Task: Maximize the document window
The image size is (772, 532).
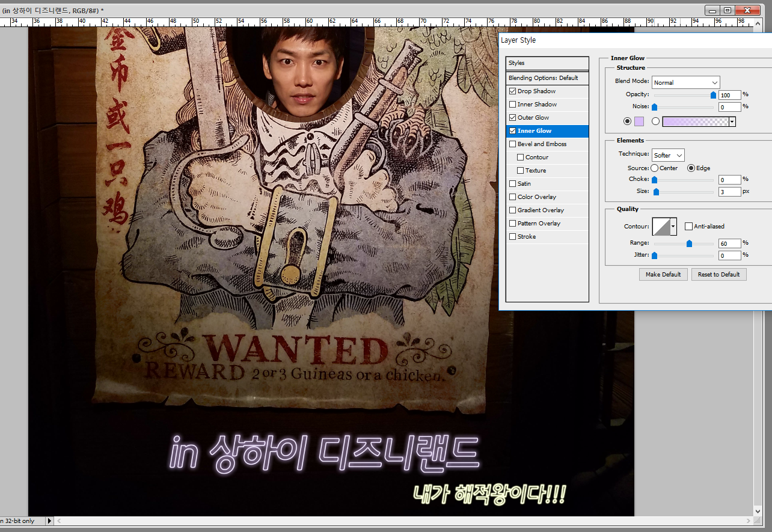Action: coord(728,10)
